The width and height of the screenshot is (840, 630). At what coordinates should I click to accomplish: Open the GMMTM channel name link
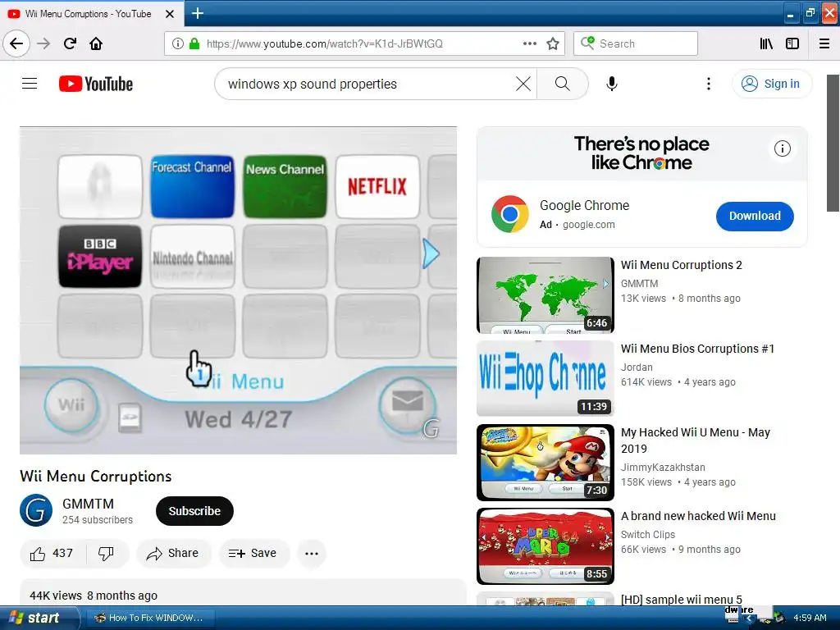(88, 504)
